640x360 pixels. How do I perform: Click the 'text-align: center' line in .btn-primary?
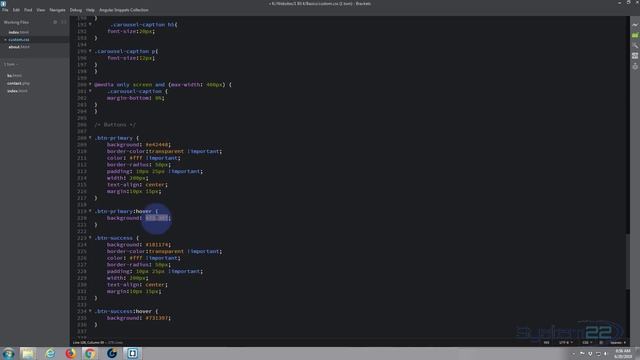(x=137, y=184)
